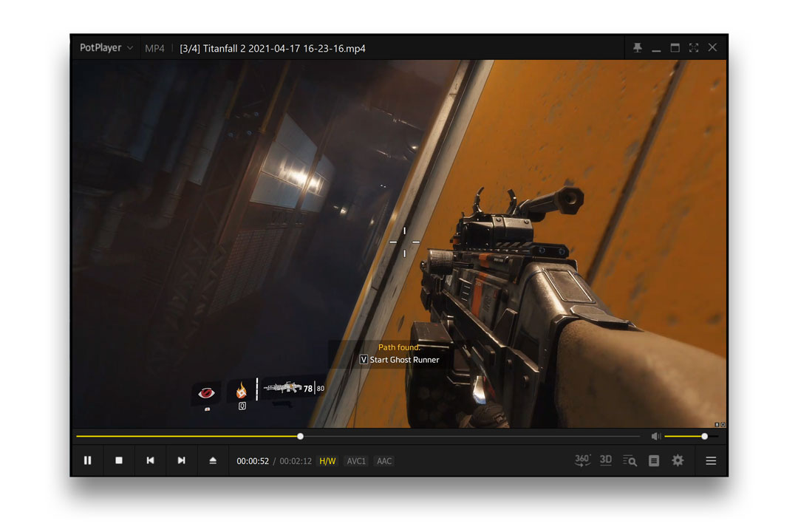Open the chapter/bookmark list icon
Image resolution: width=798 pixels, height=532 pixels.
pos(654,461)
